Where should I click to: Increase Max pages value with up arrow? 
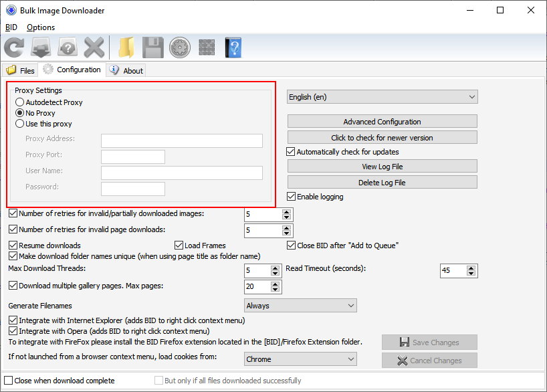pos(276,284)
